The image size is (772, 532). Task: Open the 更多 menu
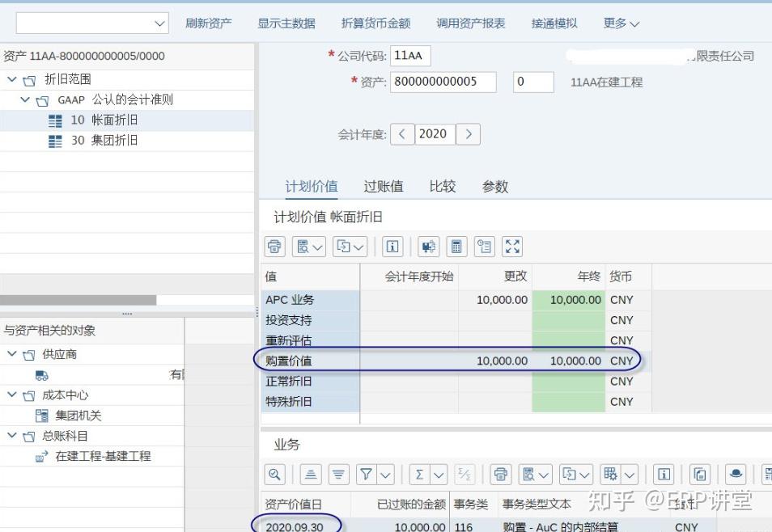620,23
